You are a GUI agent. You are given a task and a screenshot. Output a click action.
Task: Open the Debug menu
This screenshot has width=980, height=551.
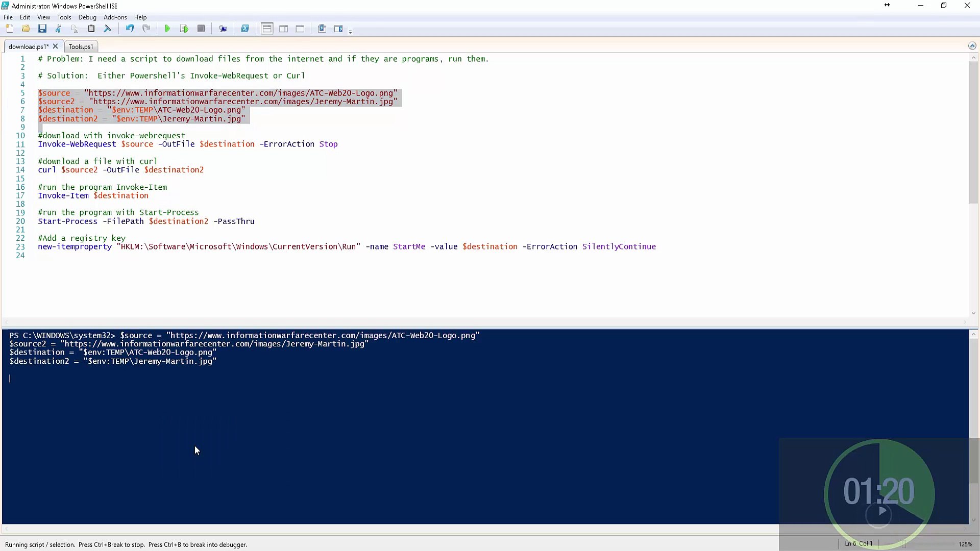pos(87,17)
